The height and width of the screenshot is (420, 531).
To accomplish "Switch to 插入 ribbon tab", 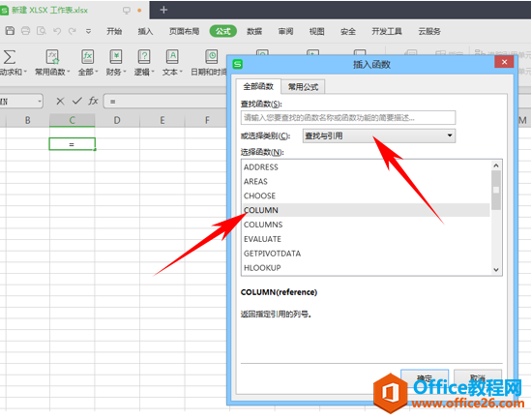I will pos(145,31).
